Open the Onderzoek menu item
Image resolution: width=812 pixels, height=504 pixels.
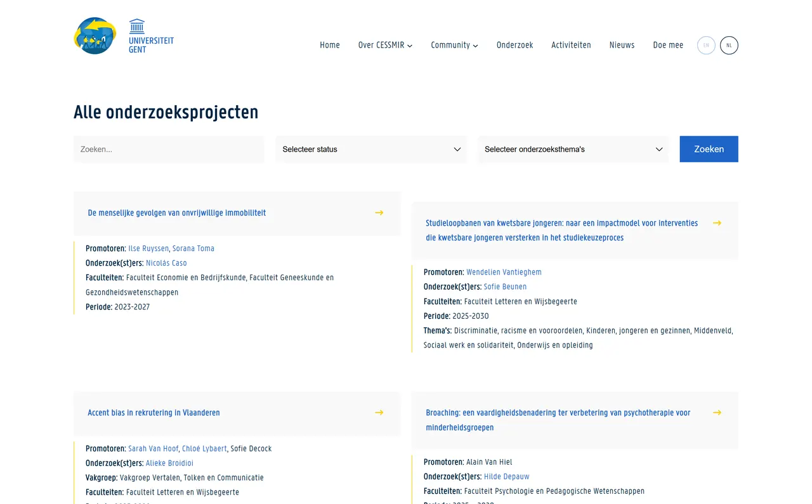[514, 46]
